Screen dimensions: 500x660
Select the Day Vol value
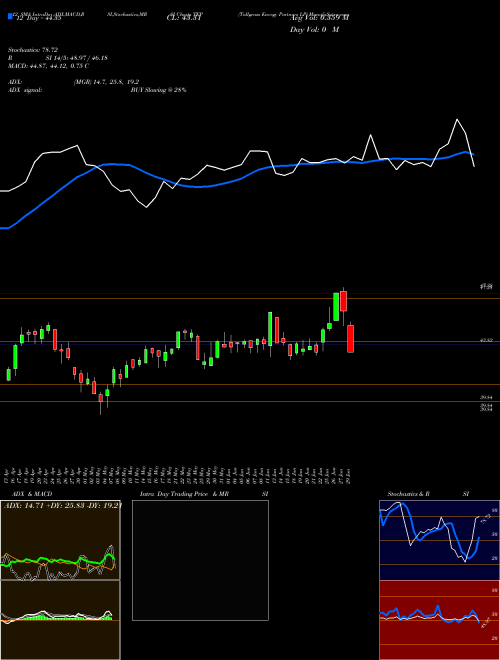pos(314,30)
